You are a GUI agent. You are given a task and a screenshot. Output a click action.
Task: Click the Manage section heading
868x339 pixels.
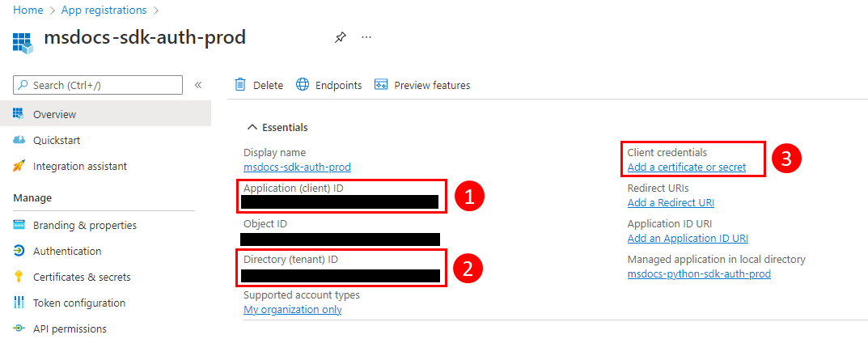pos(32,197)
